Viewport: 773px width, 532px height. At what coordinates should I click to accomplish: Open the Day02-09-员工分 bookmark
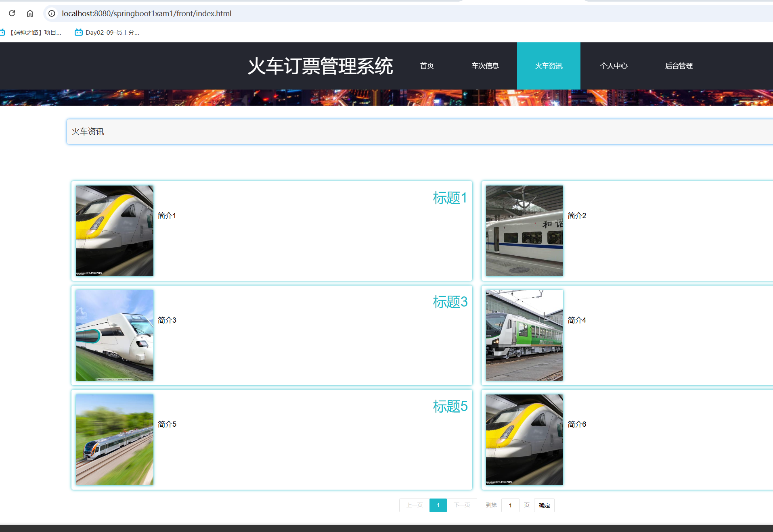point(107,32)
